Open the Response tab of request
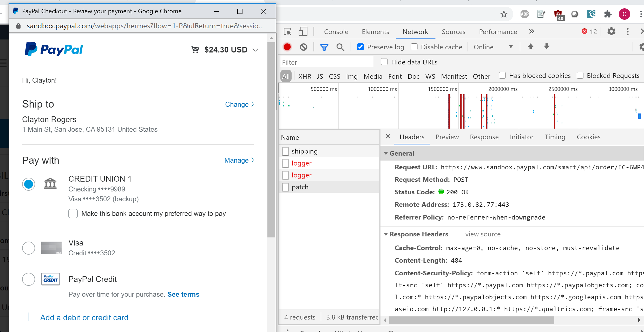Viewport: 644px width, 332px height. tap(484, 137)
